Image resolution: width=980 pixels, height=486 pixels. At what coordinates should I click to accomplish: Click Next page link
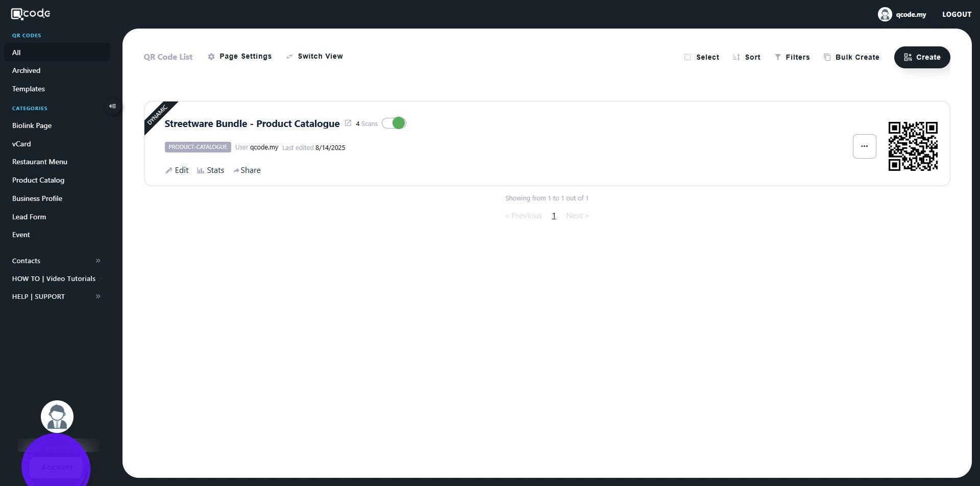tap(577, 216)
